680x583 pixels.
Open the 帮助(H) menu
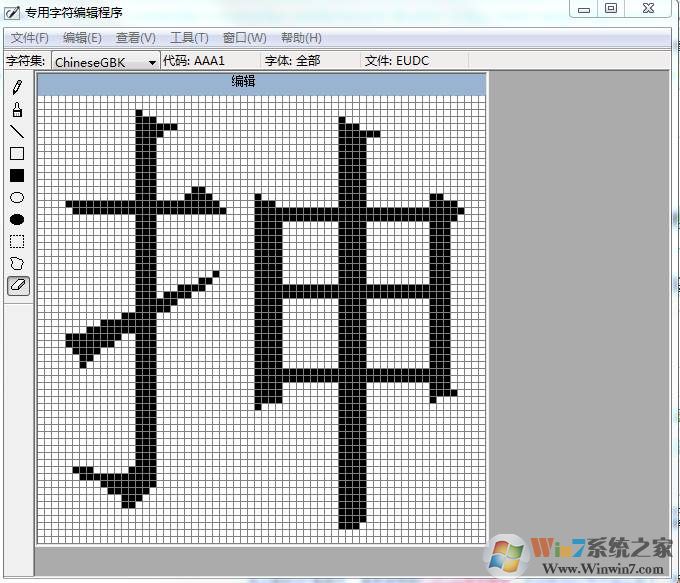click(301, 38)
